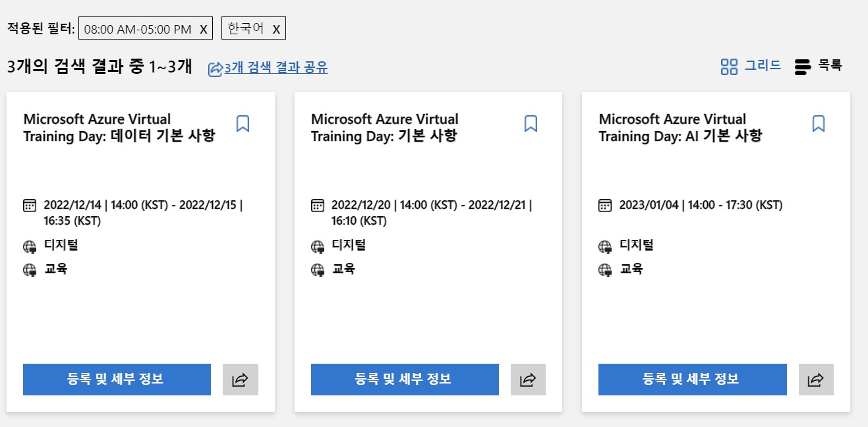Share the 2022/12/20 event via share icon
The image size is (868, 427).
pos(528,380)
